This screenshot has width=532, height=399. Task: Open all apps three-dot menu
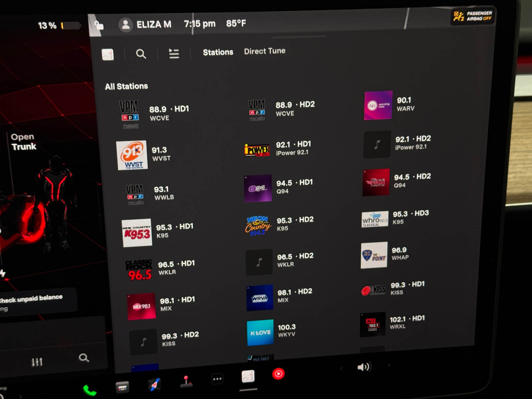pyautogui.click(x=217, y=379)
